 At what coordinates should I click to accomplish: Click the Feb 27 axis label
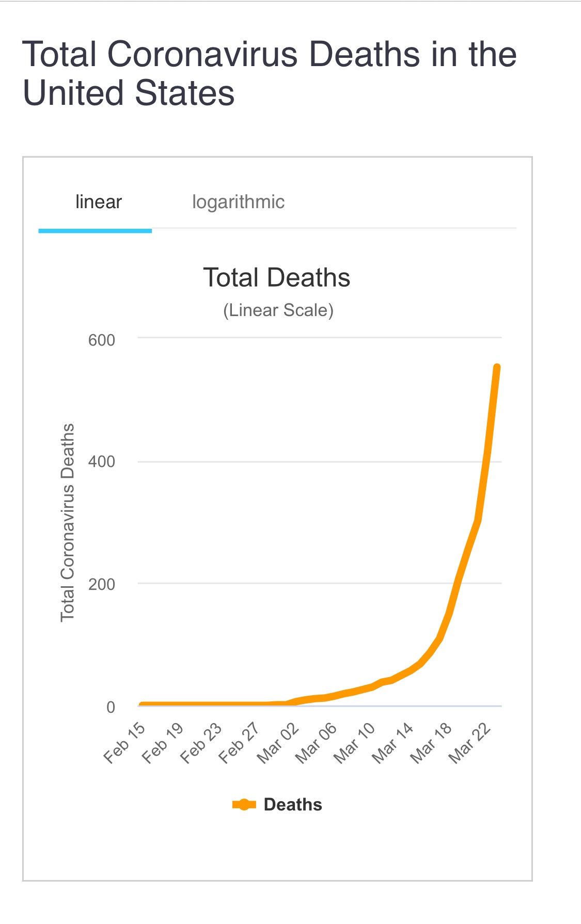(239, 743)
